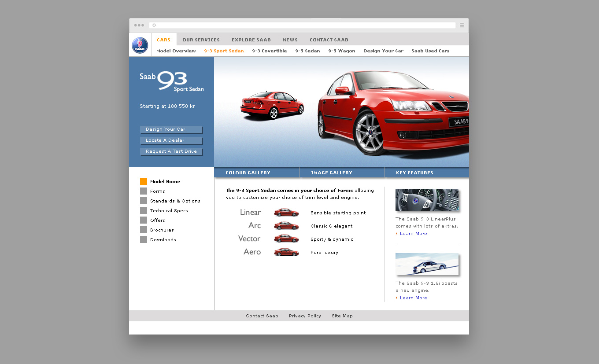The height and width of the screenshot is (364, 599).
Task: Click the Saab logo icon
Action: (x=140, y=45)
